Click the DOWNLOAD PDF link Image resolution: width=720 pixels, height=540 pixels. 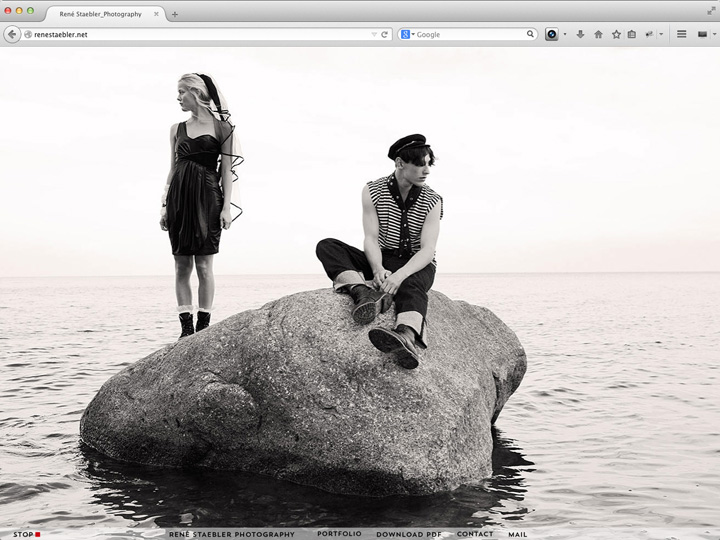click(409, 534)
